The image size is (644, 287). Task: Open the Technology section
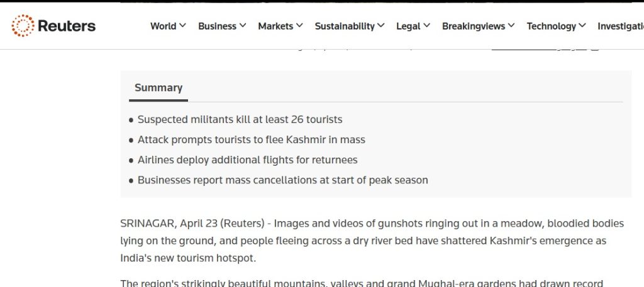point(552,26)
